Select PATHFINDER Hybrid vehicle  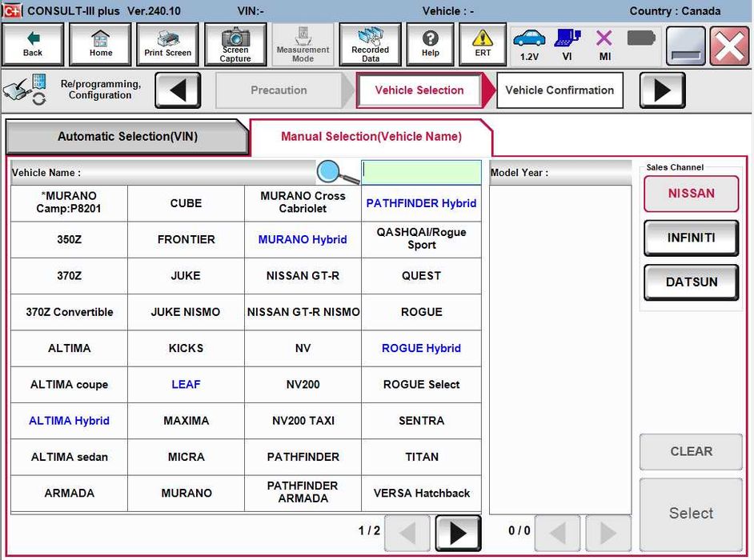(x=421, y=203)
